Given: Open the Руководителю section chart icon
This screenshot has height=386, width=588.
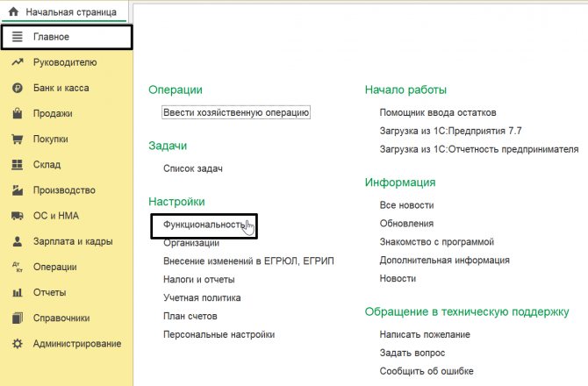Looking at the screenshot, I should 18,62.
